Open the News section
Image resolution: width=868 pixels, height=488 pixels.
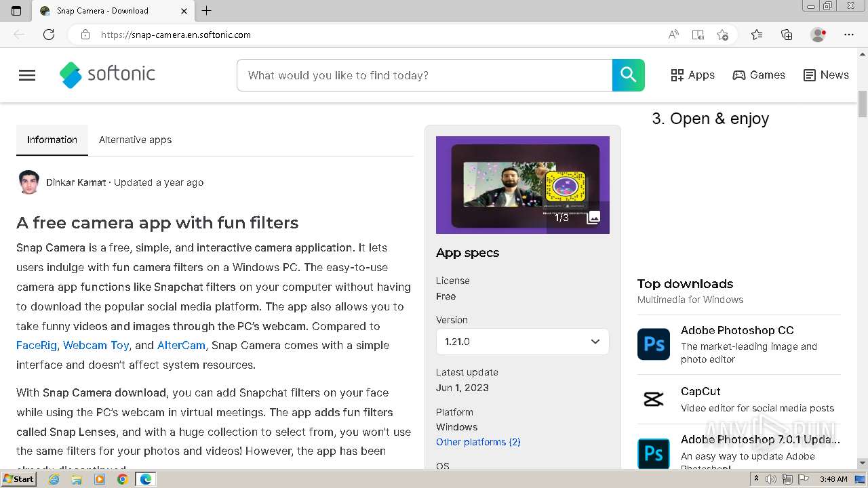click(x=826, y=75)
